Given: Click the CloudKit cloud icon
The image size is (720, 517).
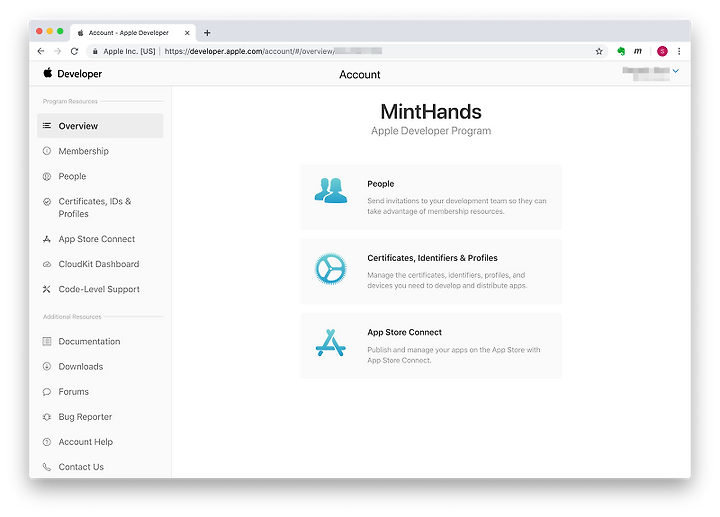Looking at the screenshot, I should coord(47,264).
